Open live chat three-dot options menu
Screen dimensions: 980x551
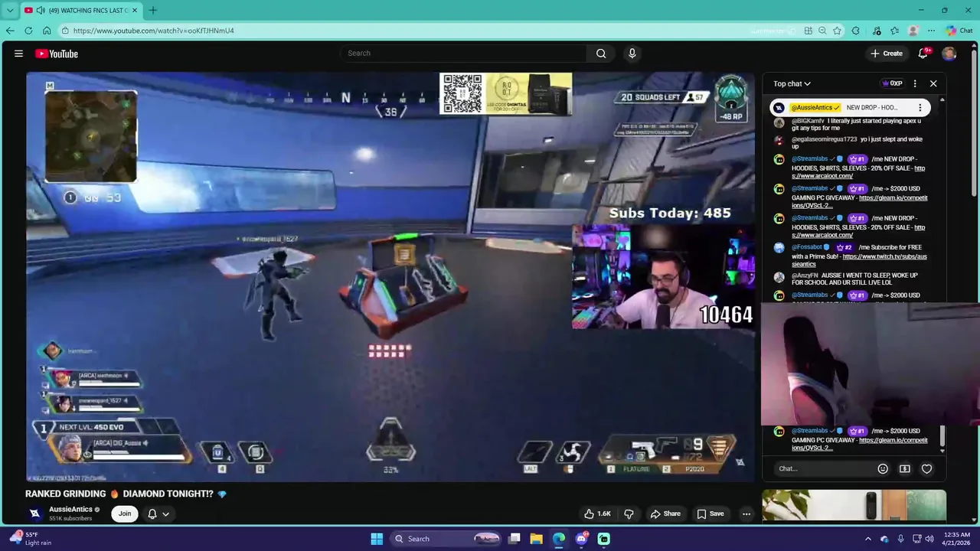[915, 83]
